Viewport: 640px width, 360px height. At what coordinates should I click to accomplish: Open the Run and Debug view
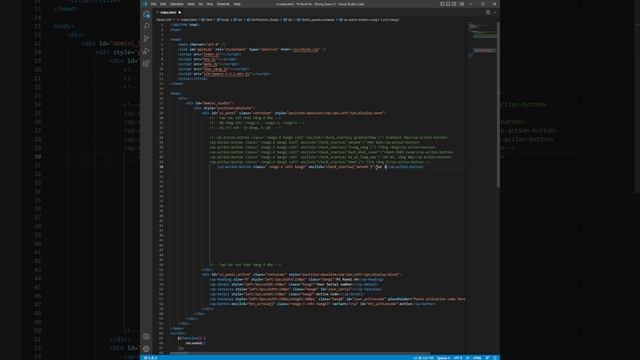pos(147,51)
